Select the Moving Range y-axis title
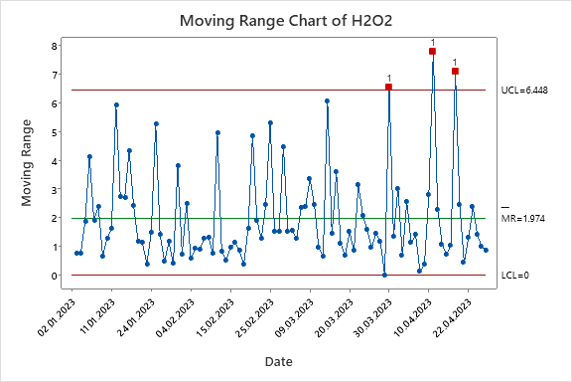Viewport: 572px width, 382px height. [x=26, y=163]
